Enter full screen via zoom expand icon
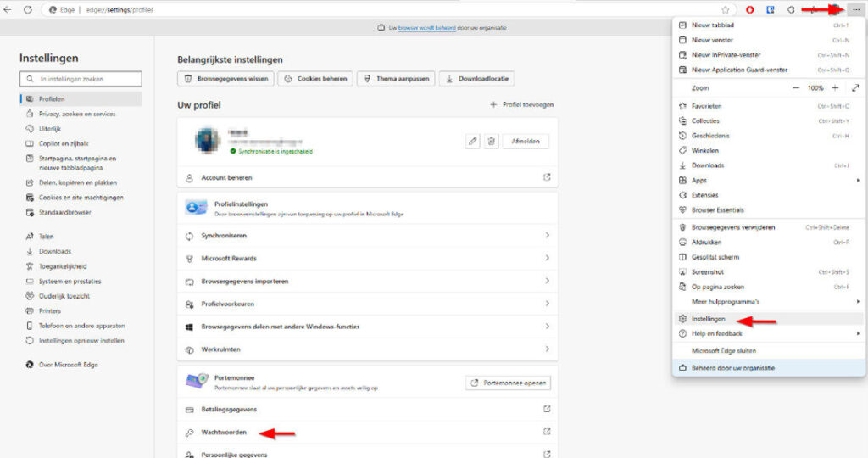Viewport: 868px width, 458px height. pyautogui.click(x=855, y=87)
